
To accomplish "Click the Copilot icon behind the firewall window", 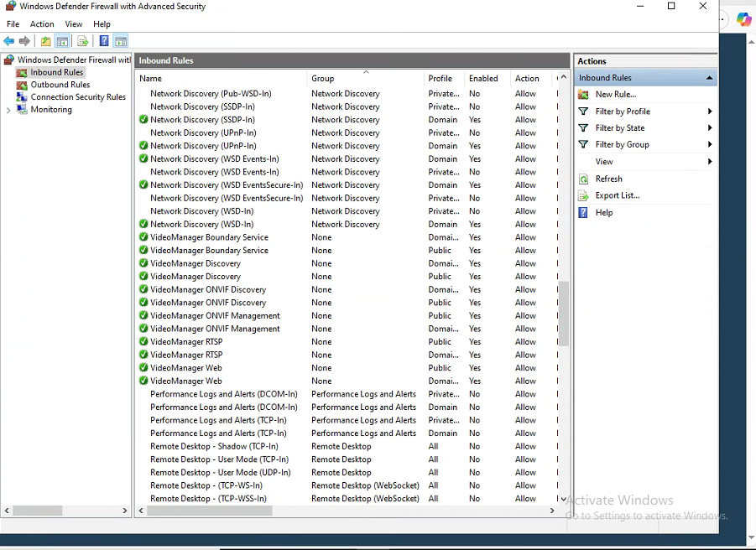I will tap(744, 19).
